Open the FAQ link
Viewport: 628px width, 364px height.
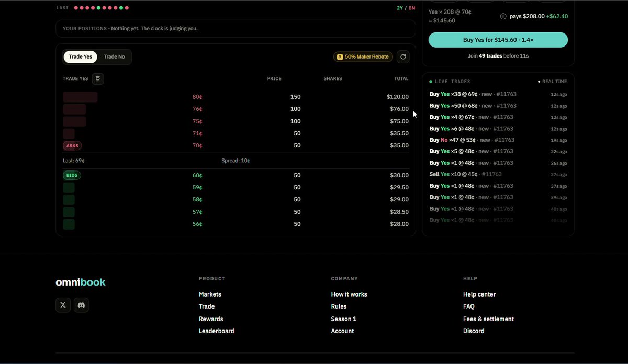click(469, 306)
